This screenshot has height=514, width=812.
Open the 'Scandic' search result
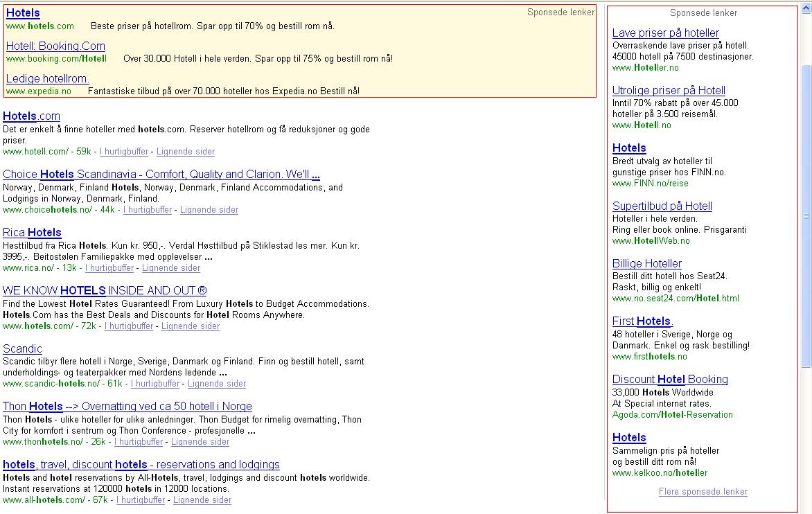point(22,349)
